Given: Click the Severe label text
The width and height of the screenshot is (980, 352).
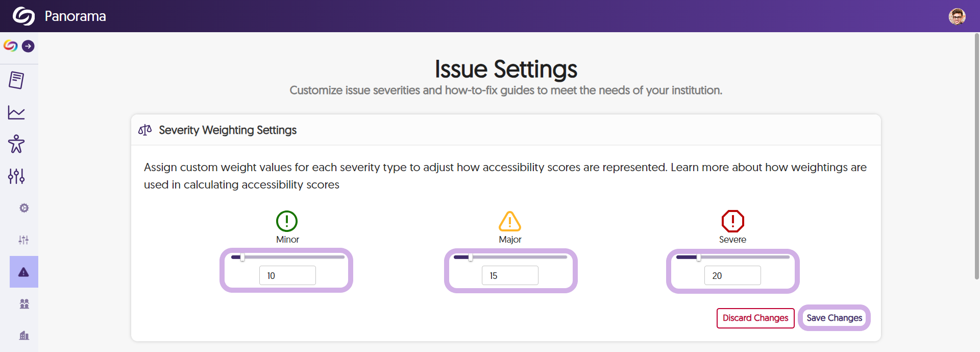Looking at the screenshot, I should 732,240.
